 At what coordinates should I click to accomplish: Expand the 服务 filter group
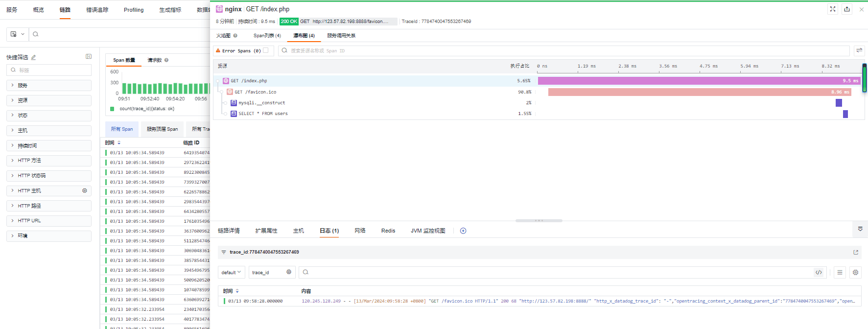pos(49,85)
